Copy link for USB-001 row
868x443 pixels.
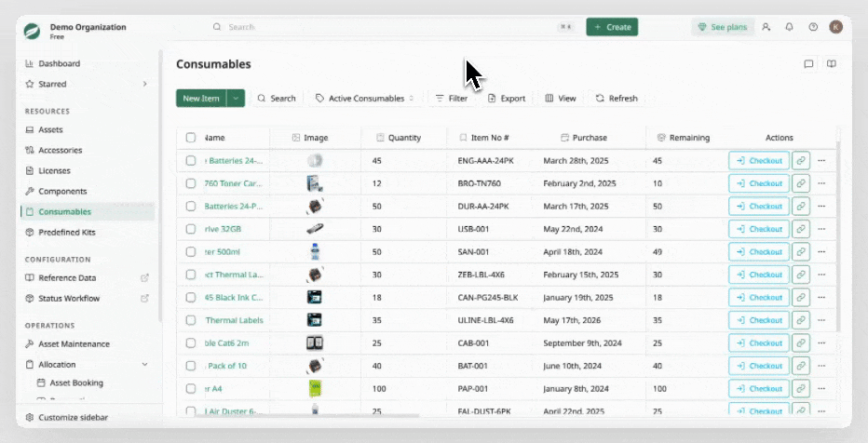[x=800, y=229]
